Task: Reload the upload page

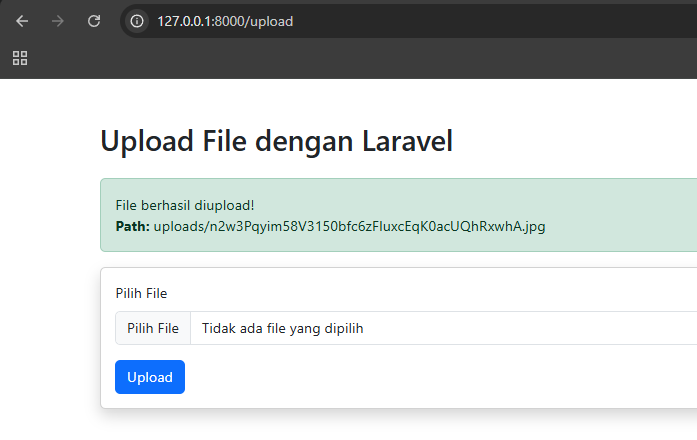Action: [94, 21]
